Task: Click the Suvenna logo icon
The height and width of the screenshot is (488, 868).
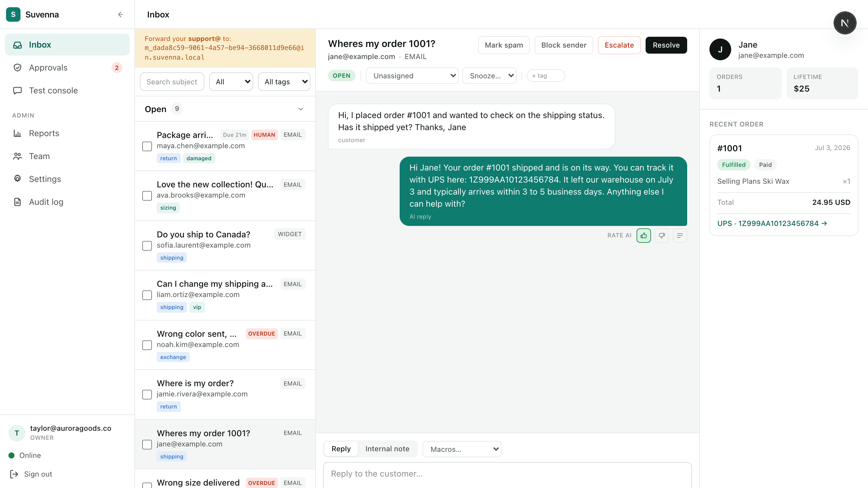Action: click(x=13, y=14)
